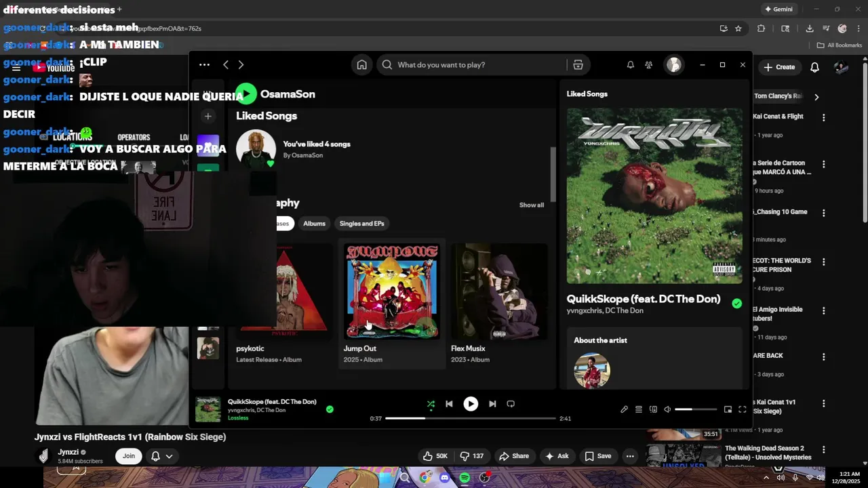Skip to next track
Viewport: 868px width, 488px height.
point(492,404)
